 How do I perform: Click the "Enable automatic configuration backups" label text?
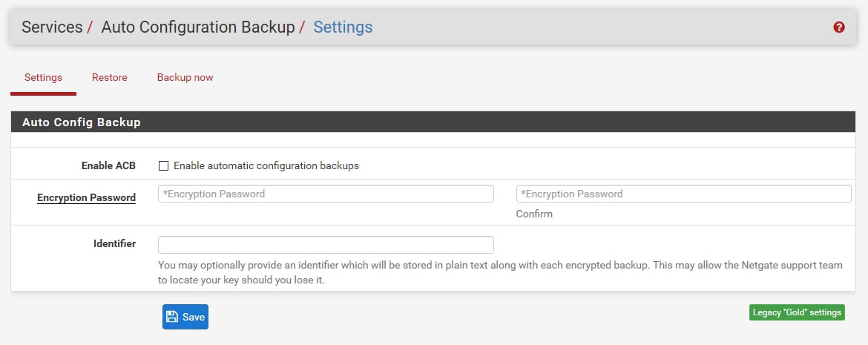[x=266, y=166]
